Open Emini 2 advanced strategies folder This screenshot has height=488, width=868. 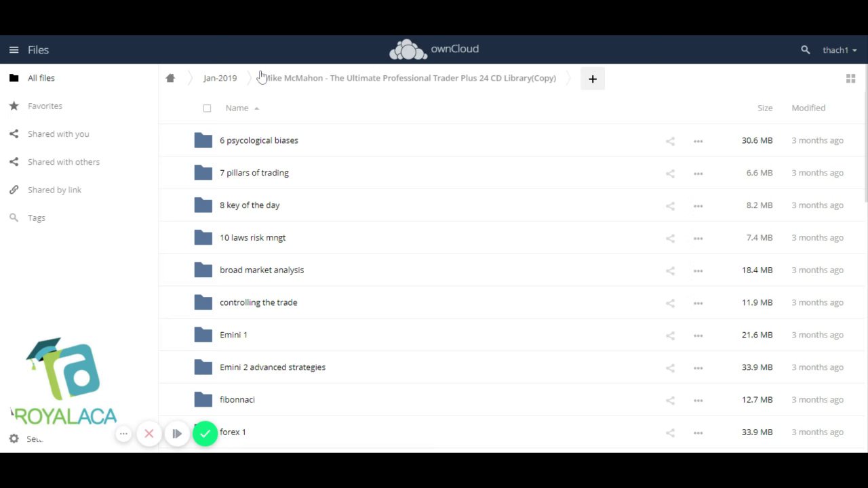[273, 367]
